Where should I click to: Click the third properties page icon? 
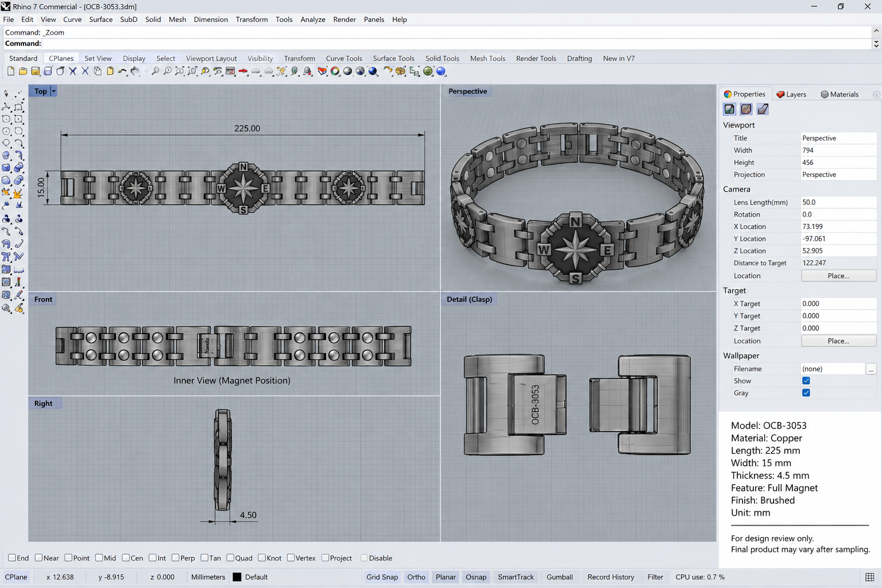pos(763,109)
